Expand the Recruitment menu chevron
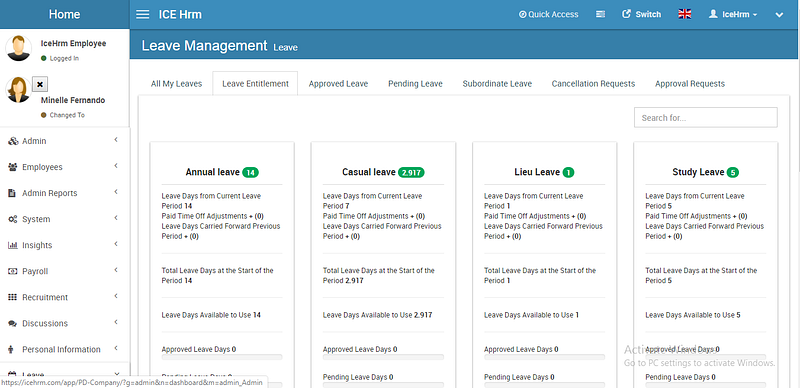 point(116,296)
